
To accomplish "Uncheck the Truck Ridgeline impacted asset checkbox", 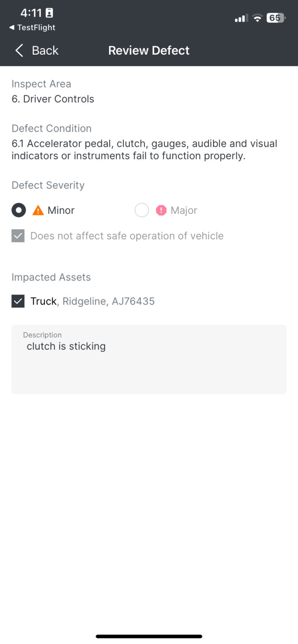I will 18,301.
